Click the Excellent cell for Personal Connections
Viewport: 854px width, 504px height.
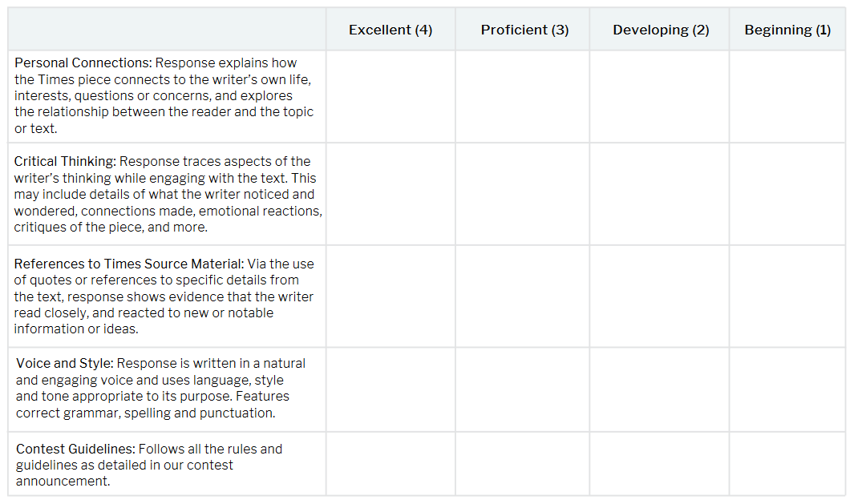pos(391,97)
